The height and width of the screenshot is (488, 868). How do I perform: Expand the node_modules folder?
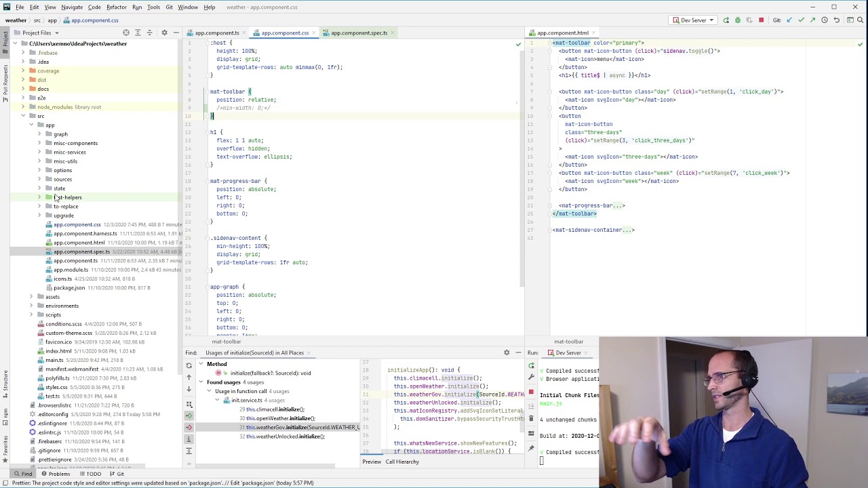(x=23, y=107)
